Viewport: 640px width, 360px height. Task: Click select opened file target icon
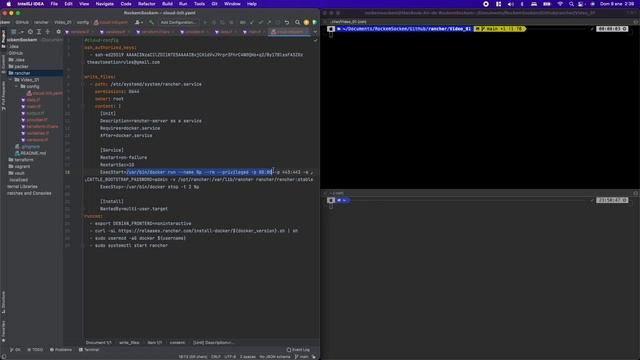point(30,32)
